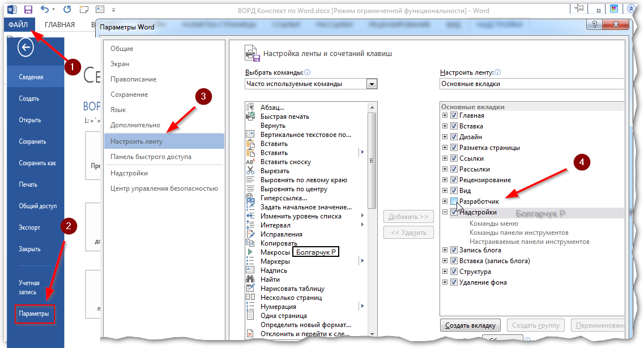Uncheck the Дизайн tab checkbox
This screenshot has height=348, width=644.
[x=454, y=137]
